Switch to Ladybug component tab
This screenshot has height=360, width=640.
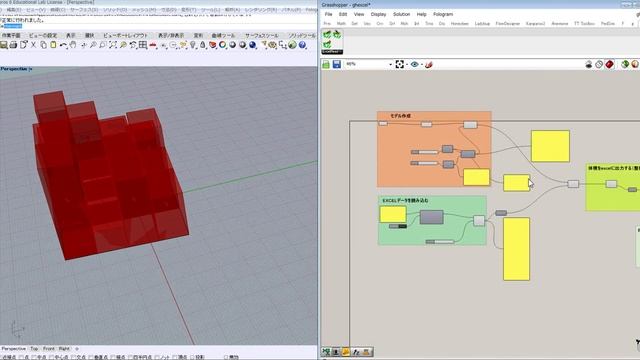[x=482, y=24]
